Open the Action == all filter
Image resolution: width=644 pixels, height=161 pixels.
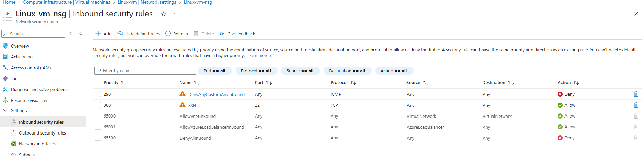click(394, 71)
